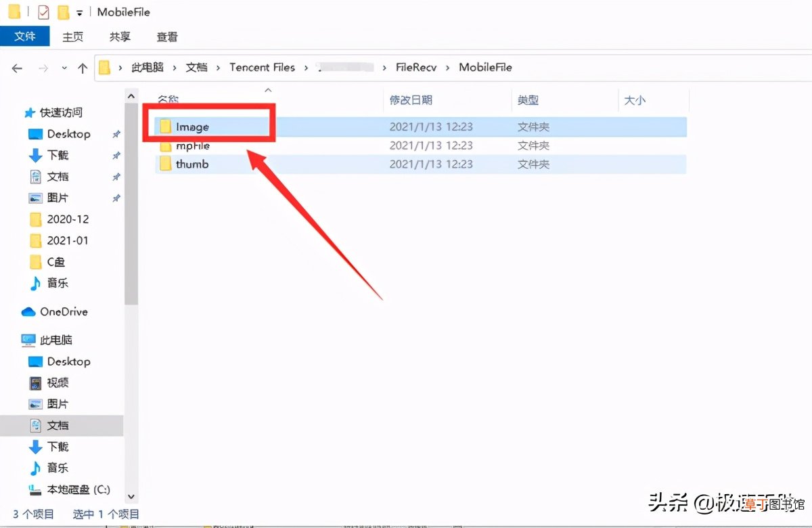Click the Forward navigation arrow
This screenshot has height=528, width=812.
click(43, 68)
